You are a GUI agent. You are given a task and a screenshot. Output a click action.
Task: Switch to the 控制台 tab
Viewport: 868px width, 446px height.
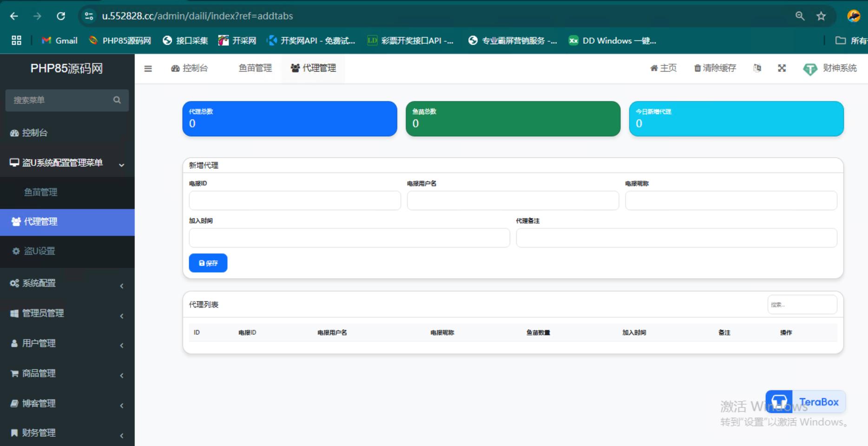pyautogui.click(x=190, y=68)
